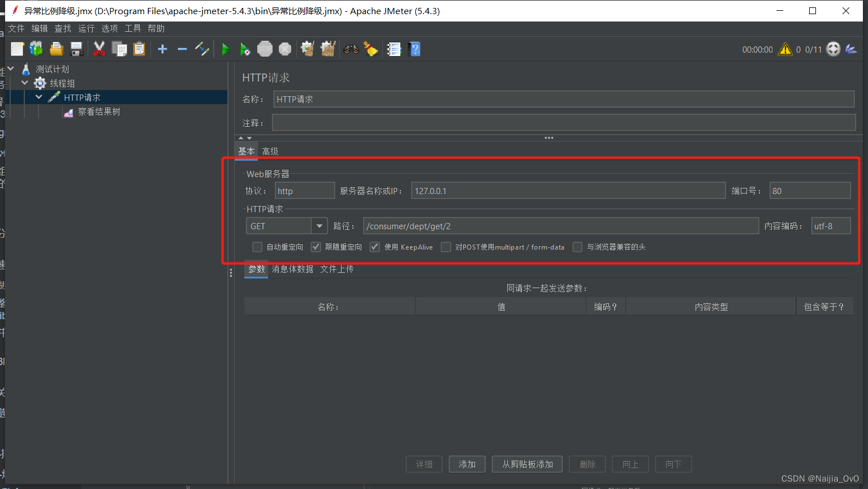The image size is (868, 489).
Task: Click the 服务器名称或IP field
Action: click(x=568, y=191)
